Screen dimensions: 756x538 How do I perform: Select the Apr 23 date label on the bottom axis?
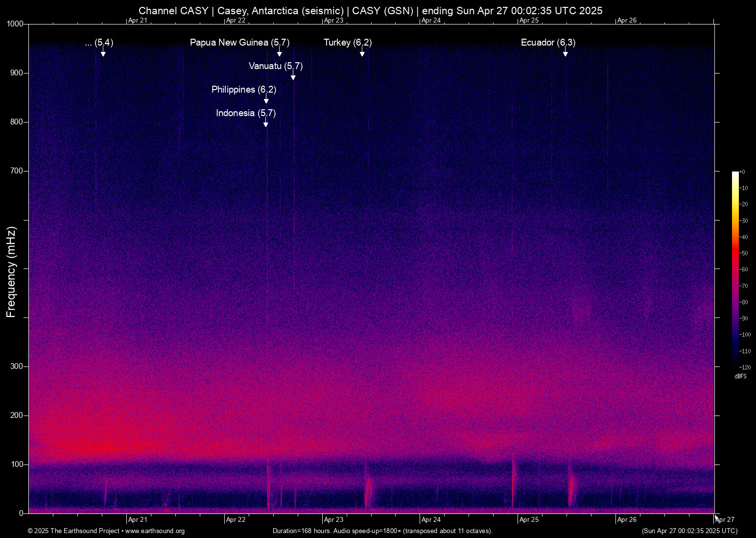coord(334,519)
